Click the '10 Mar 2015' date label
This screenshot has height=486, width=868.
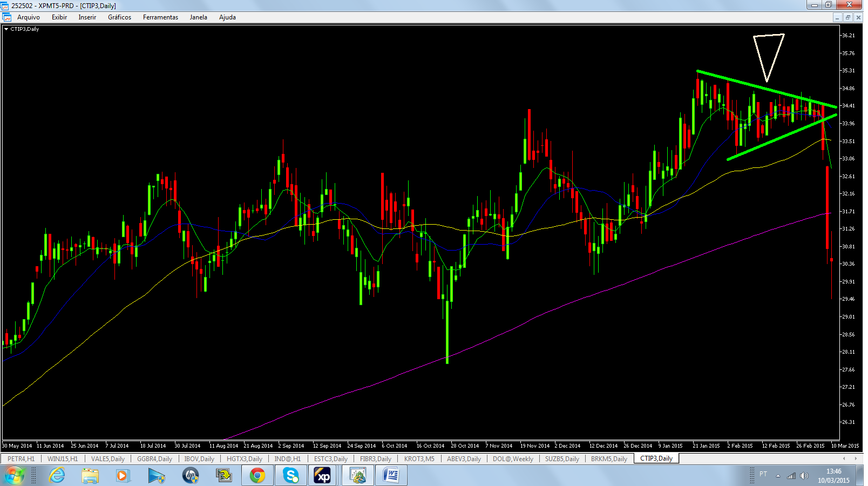(845, 446)
